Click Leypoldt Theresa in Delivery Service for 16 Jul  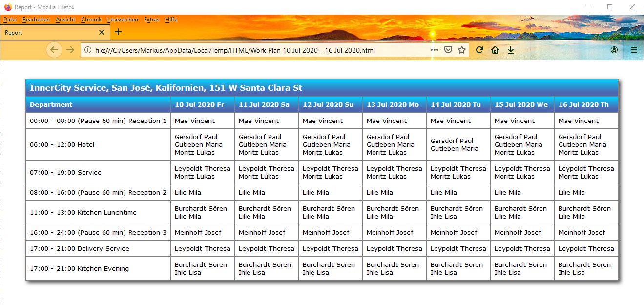point(586,248)
